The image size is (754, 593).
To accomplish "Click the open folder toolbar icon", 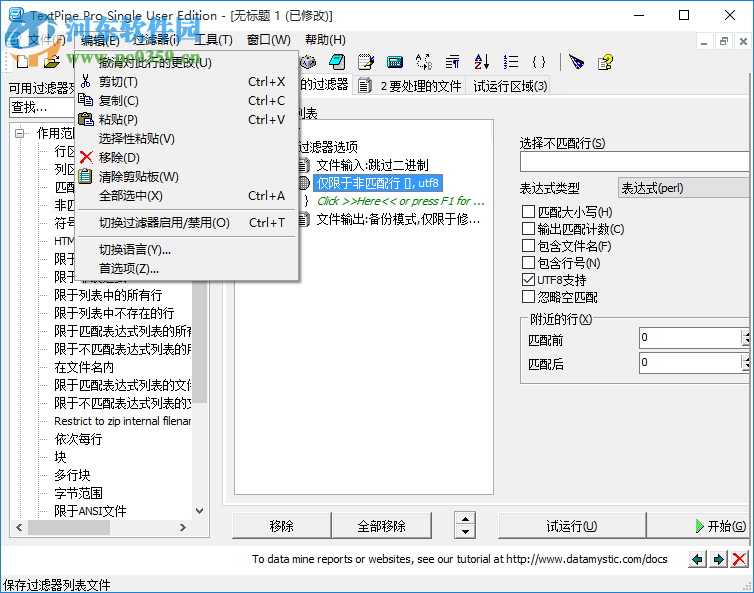I will click(51, 62).
